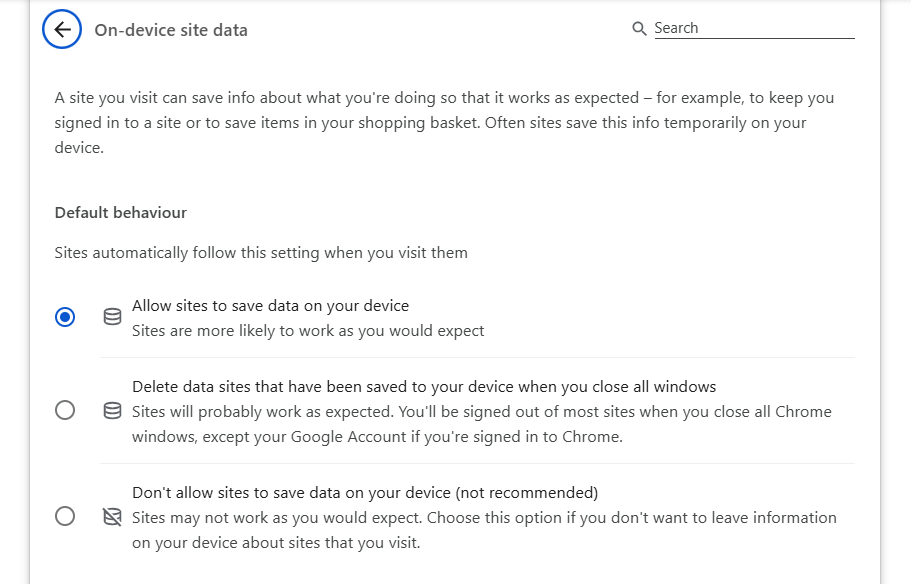Click 'Delete data sites that have been saved' label
911x584 pixels.
pos(424,386)
